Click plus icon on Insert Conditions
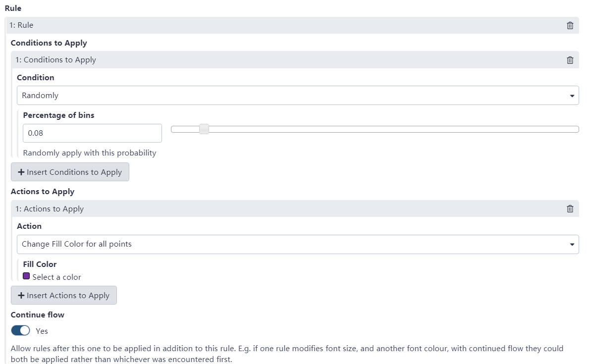The width and height of the screenshot is (590, 364). click(x=21, y=172)
